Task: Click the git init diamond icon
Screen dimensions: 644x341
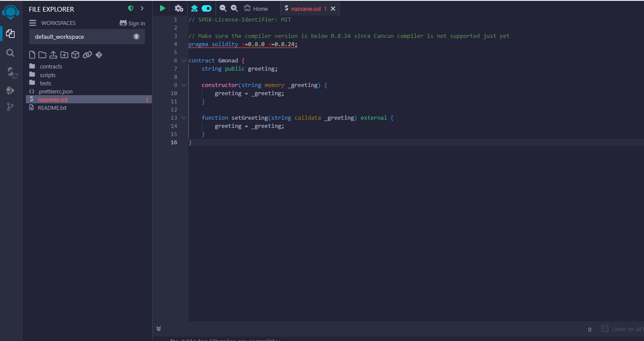Action: click(x=99, y=55)
